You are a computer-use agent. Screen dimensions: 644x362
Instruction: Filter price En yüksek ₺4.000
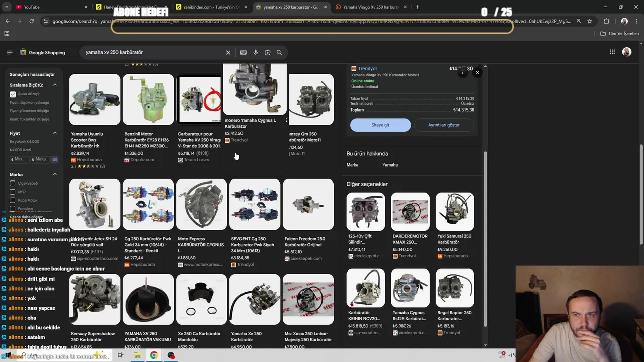pyautogui.click(x=24, y=142)
